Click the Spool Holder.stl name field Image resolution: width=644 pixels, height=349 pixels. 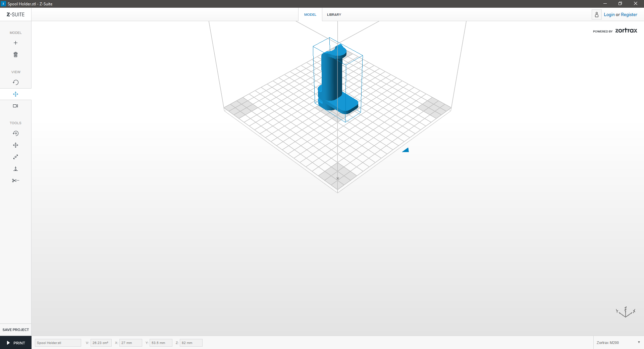[x=58, y=343]
